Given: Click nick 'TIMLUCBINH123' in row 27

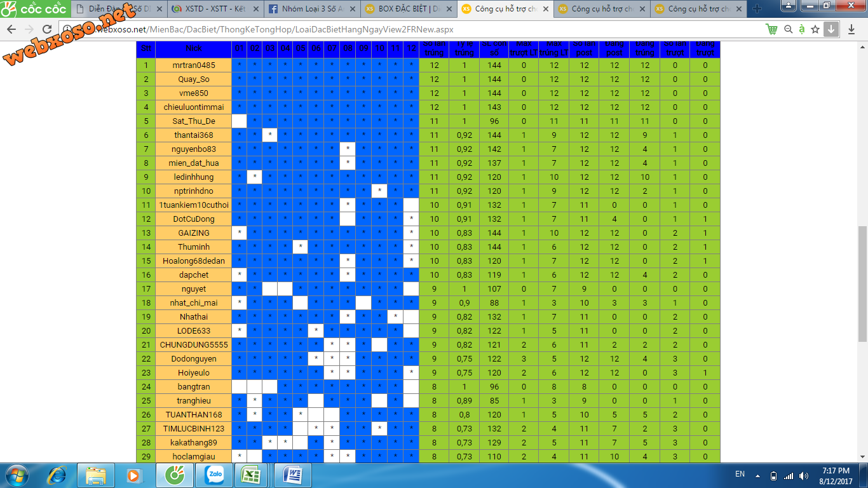Looking at the screenshot, I should click(x=194, y=428).
